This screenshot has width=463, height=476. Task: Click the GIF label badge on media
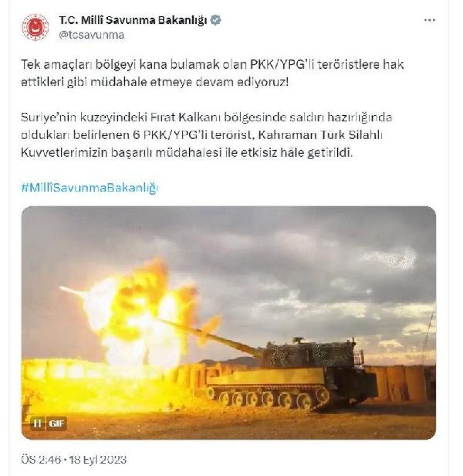point(57,423)
